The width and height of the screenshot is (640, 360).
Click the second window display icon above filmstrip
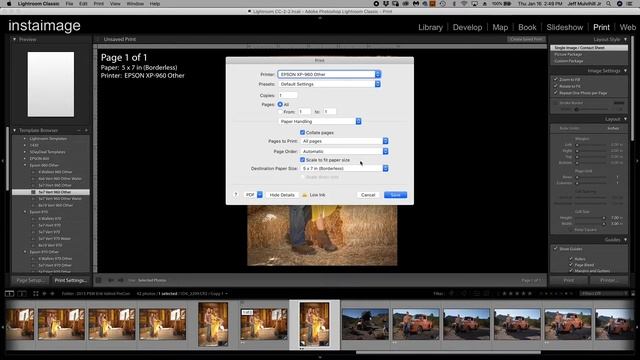(x=22, y=293)
